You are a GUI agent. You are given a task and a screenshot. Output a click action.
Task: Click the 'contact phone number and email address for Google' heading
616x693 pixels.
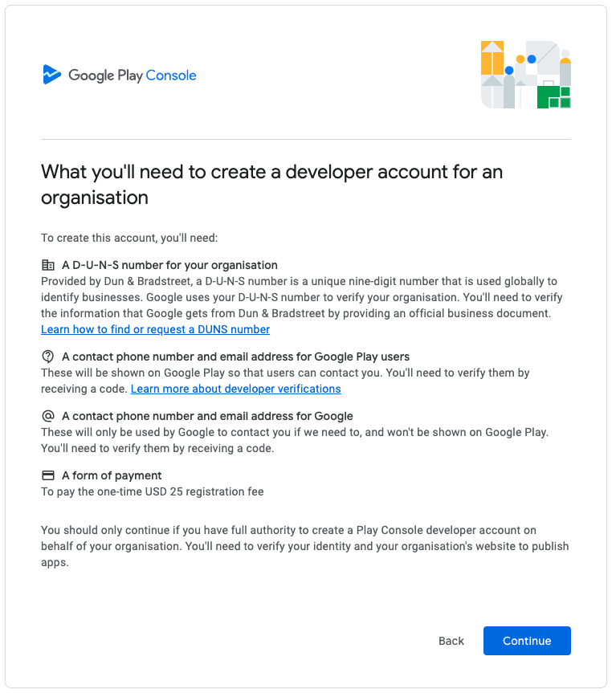pos(207,416)
